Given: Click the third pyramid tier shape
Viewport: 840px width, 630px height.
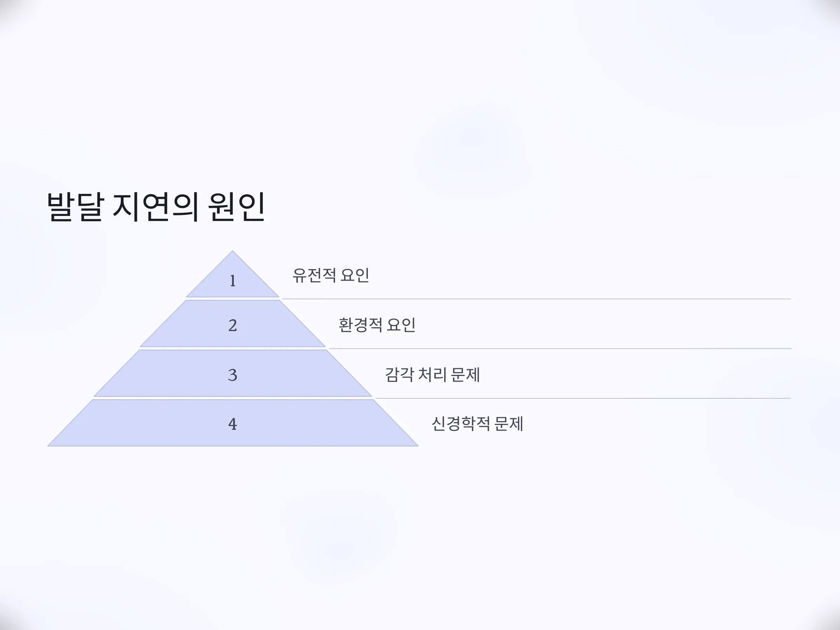Looking at the screenshot, I should [x=232, y=373].
